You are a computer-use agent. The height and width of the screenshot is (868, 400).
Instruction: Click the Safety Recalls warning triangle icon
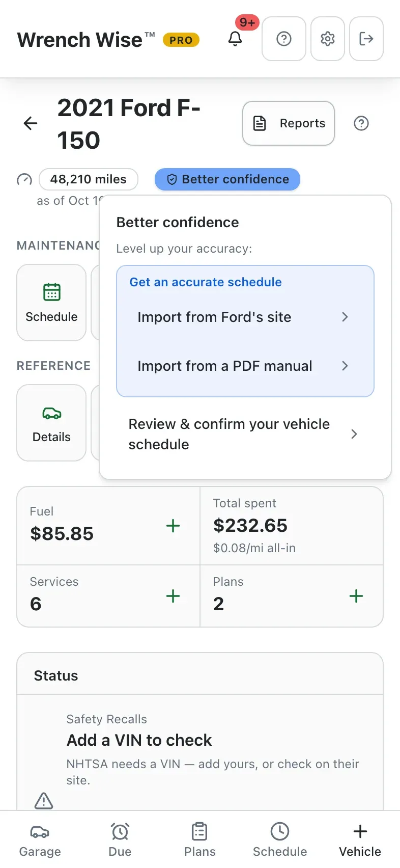click(44, 801)
